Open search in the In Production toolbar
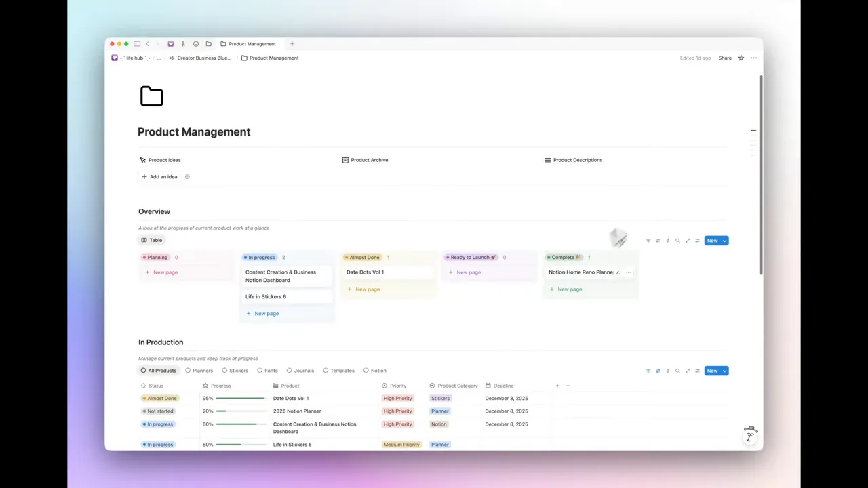This screenshot has width=868, height=488. point(677,371)
